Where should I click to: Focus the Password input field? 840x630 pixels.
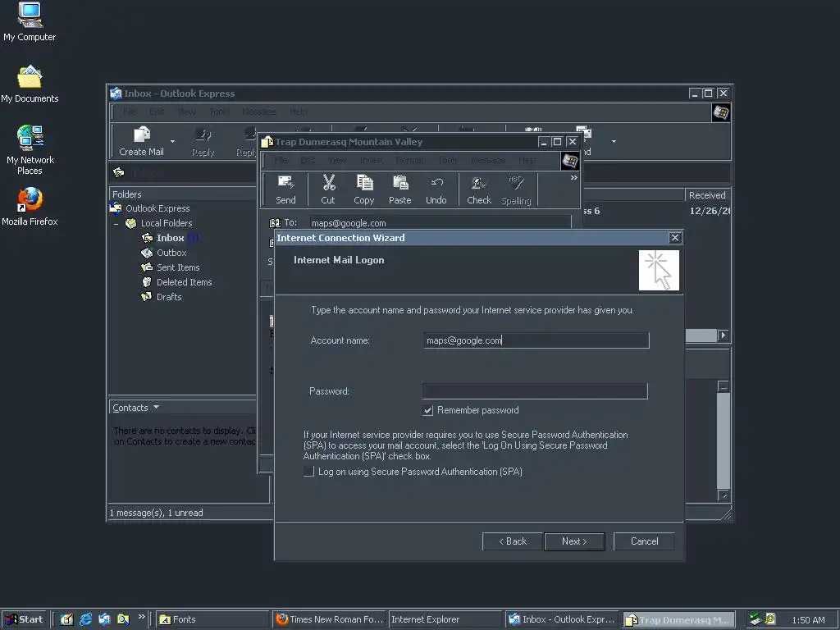[x=535, y=391]
